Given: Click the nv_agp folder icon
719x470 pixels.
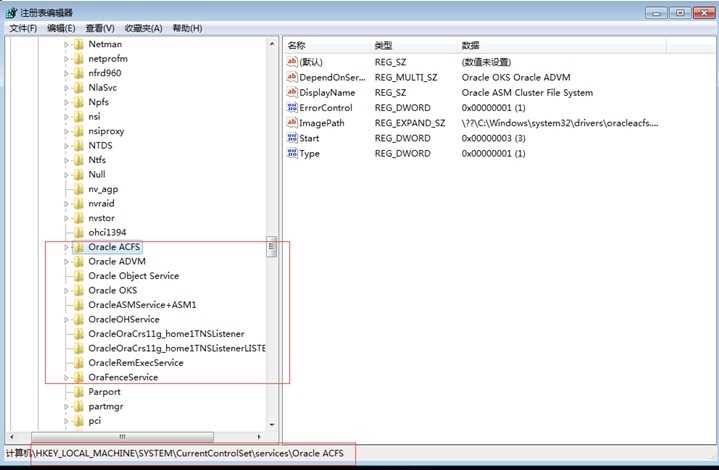Looking at the screenshot, I should (x=79, y=189).
